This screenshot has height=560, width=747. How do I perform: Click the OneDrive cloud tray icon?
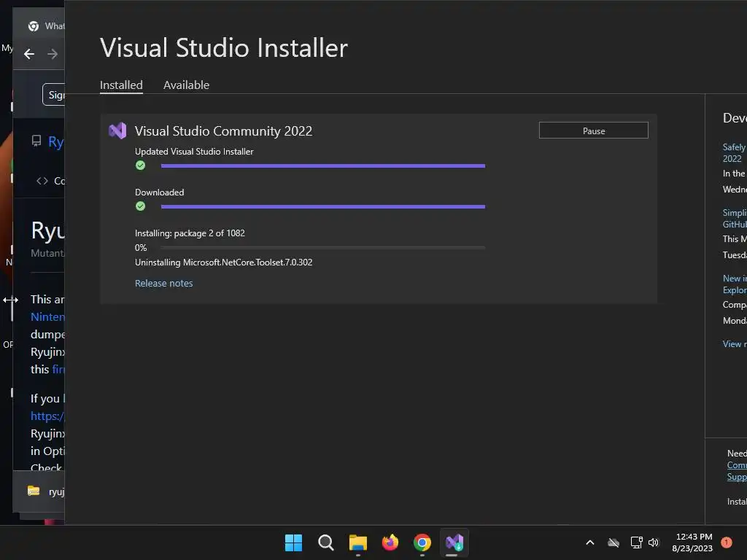[614, 542]
